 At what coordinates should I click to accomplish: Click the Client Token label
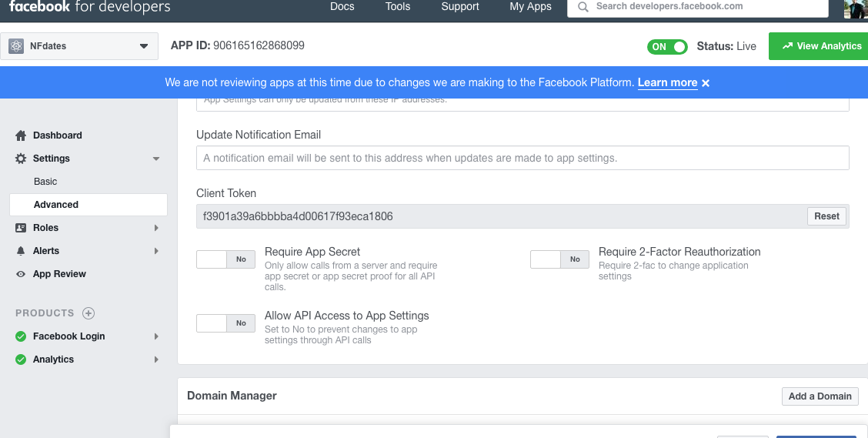pyautogui.click(x=226, y=193)
